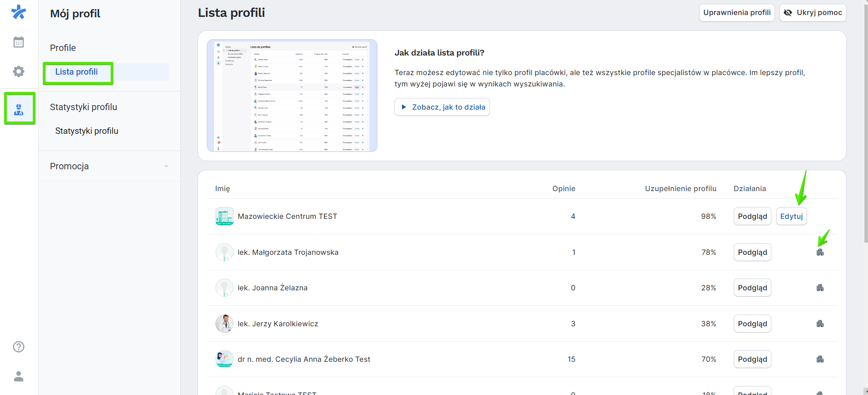This screenshot has width=868, height=395.
Task: Click the profile list help thumbnail
Action: pos(292,96)
